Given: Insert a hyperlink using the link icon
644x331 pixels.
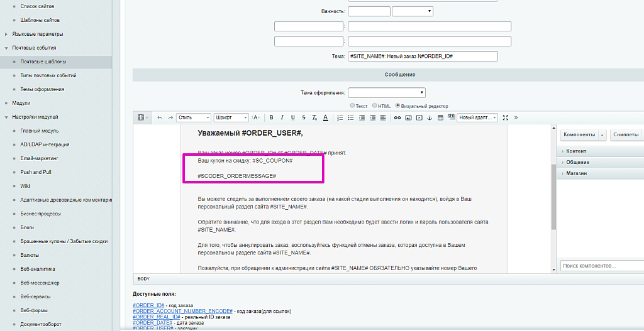Looking at the screenshot, I should 397,117.
